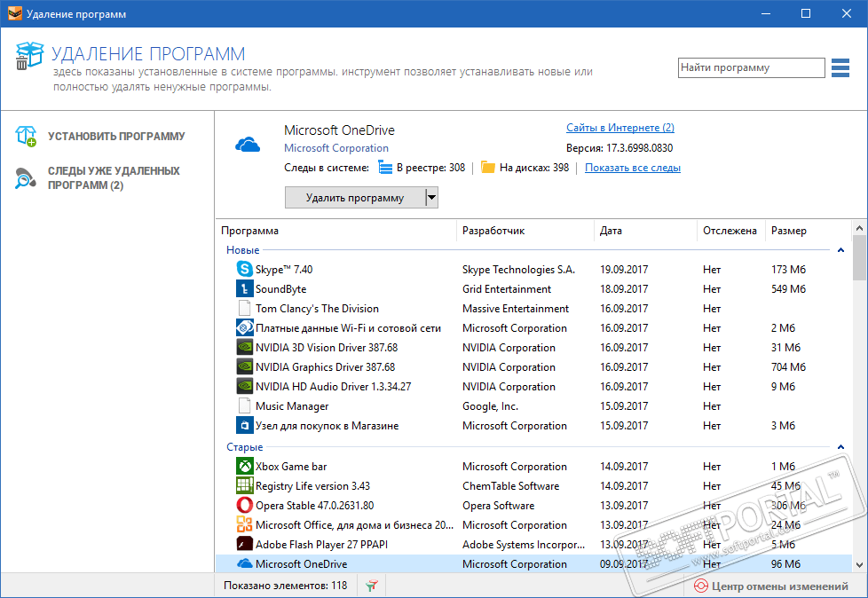Click the undo center lifebuoy icon
The width and height of the screenshot is (868, 598).
coord(701,586)
